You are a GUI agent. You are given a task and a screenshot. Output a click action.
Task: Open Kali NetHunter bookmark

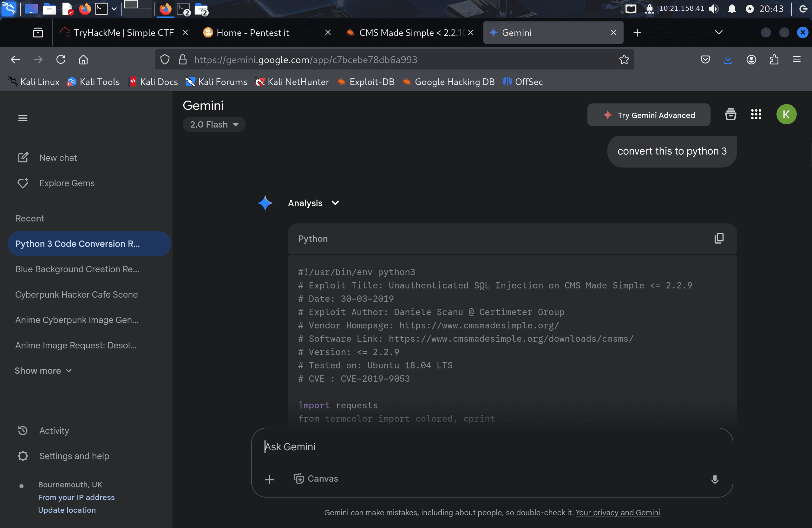[x=292, y=82]
